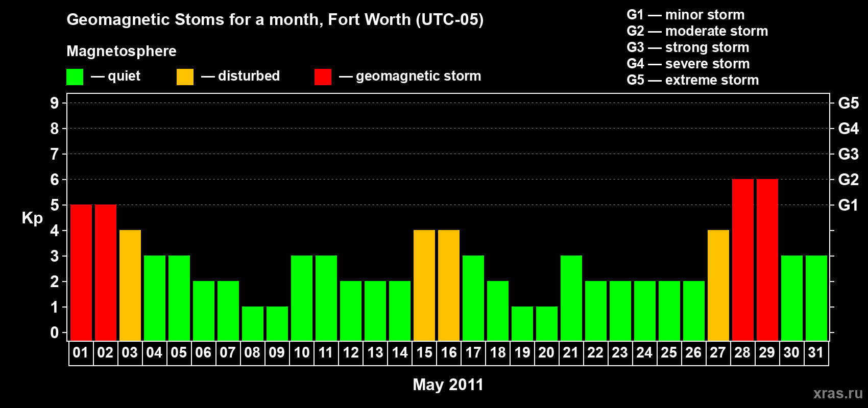Click the 'Kp' axis label

(32, 218)
